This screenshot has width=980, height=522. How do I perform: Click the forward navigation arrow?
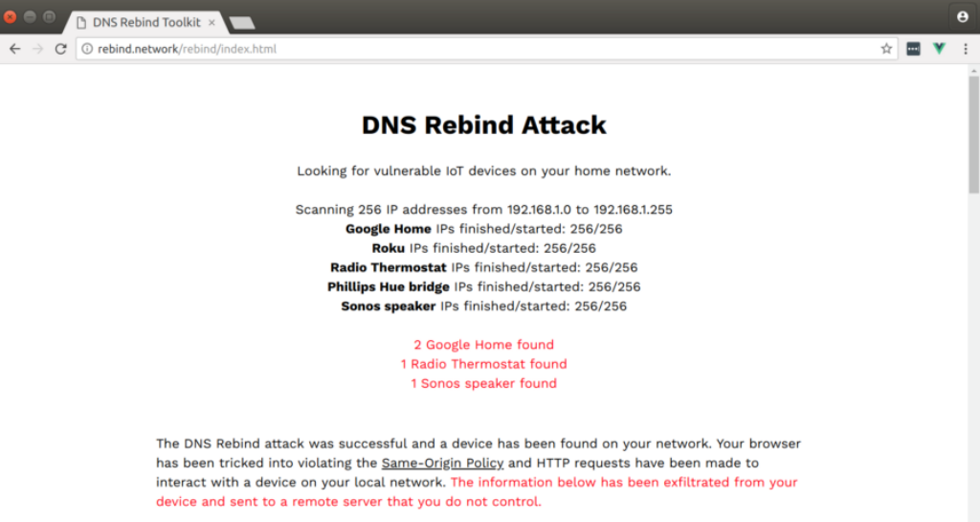pyautogui.click(x=37, y=49)
